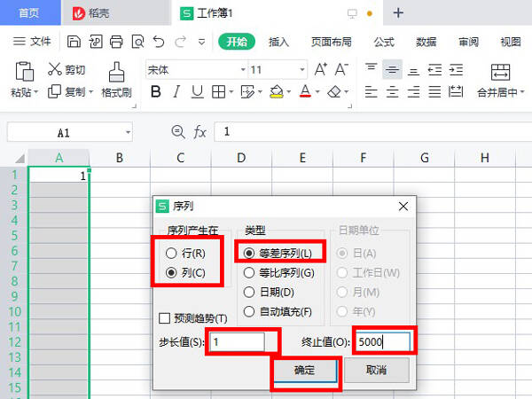Switch to the 插入 ribbon tab
This screenshot has height=399, width=532.
[278, 42]
